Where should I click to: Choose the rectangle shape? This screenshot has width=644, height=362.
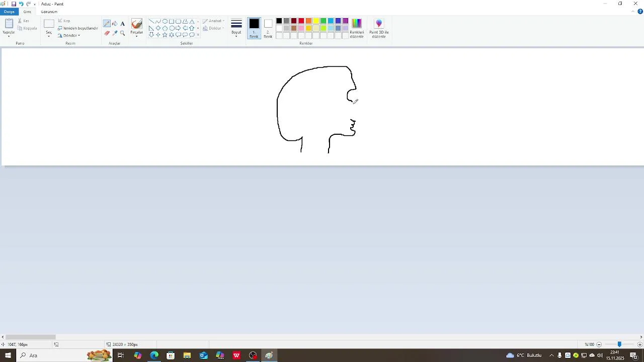click(172, 22)
